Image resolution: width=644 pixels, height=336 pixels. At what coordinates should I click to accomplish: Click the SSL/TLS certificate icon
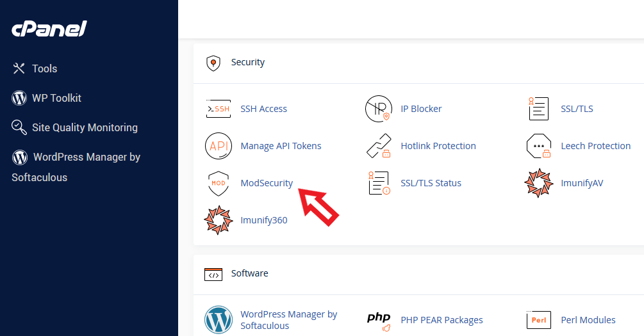point(538,109)
